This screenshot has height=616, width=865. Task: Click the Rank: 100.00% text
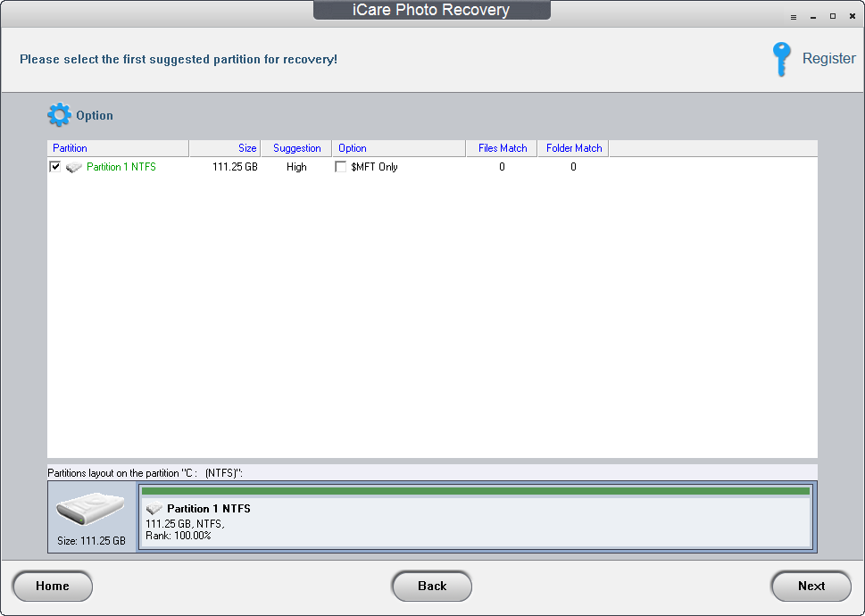179,536
